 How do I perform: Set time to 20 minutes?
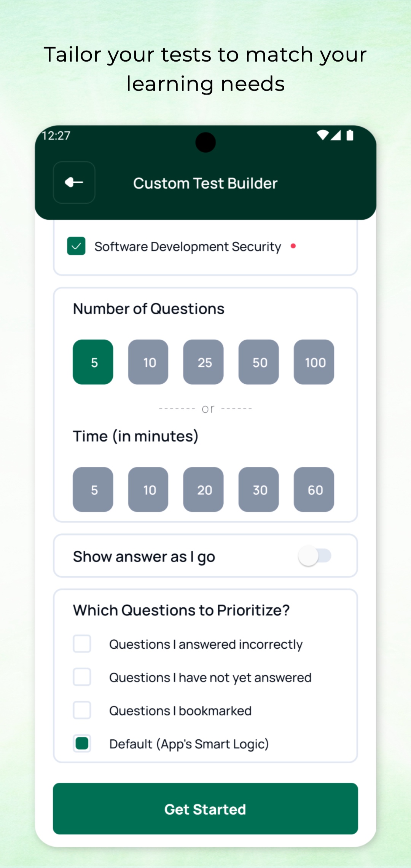(x=203, y=490)
